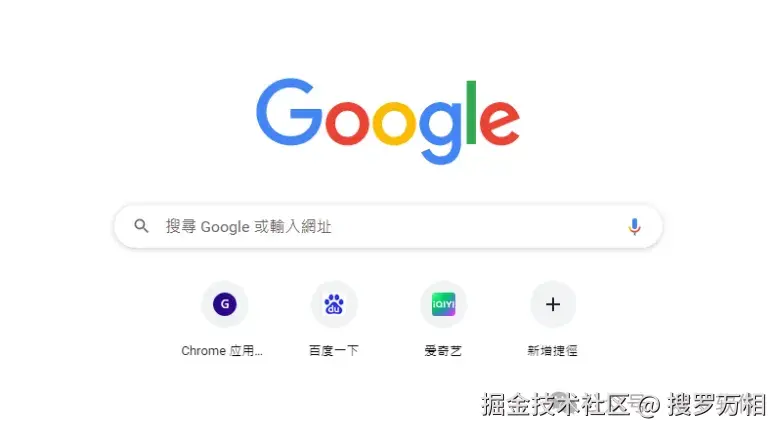This screenshot has height=434, width=782.
Task: Open the Baidu paw shortcut icon
Action: (334, 304)
